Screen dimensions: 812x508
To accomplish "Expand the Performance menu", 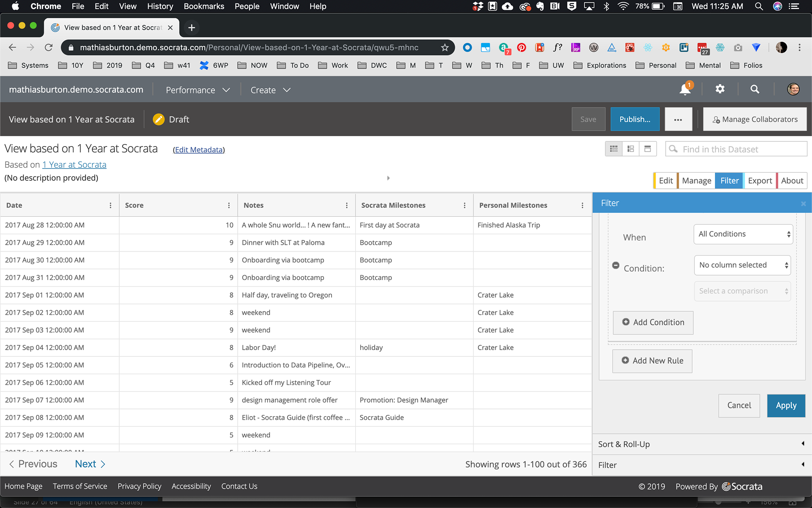I will [x=198, y=90].
